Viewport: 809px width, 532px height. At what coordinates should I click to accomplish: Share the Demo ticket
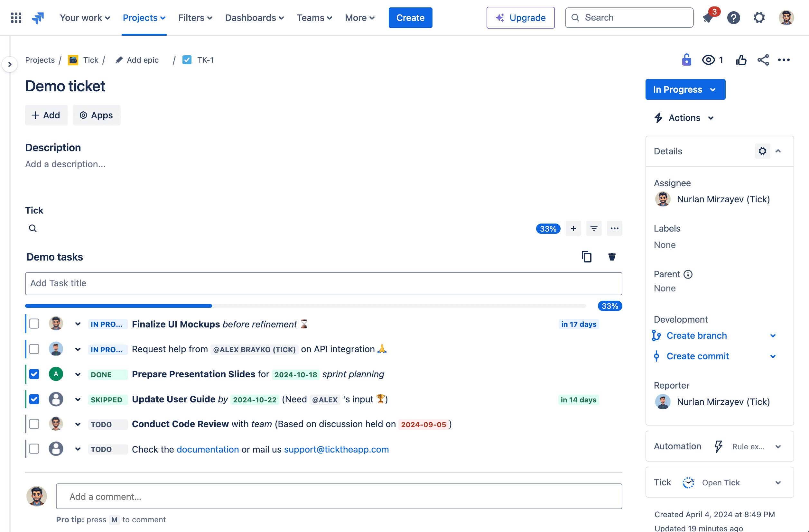(763, 60)
